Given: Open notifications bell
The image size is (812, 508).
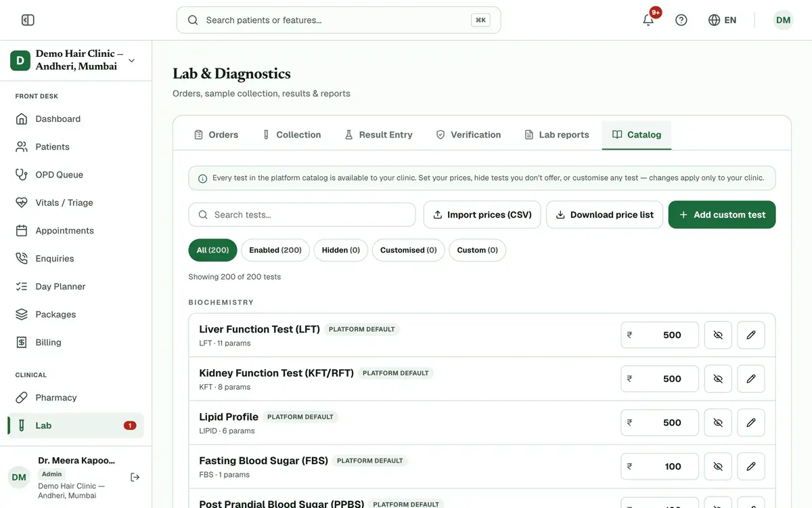Looking at the screenshot, I should [648, 20].
